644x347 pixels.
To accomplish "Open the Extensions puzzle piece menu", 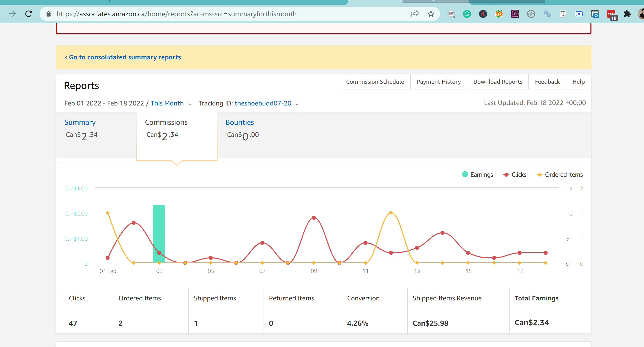I will [x=627, y=14].
